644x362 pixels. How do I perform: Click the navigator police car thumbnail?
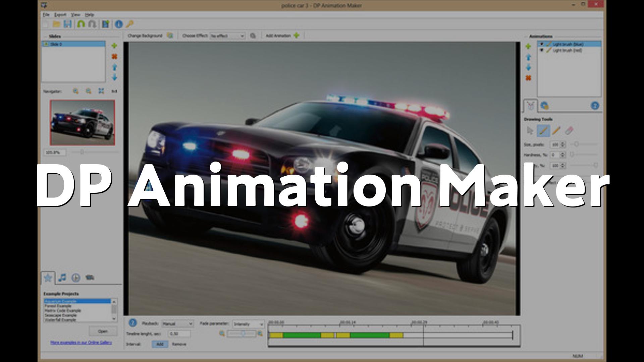tap(83, 122)
